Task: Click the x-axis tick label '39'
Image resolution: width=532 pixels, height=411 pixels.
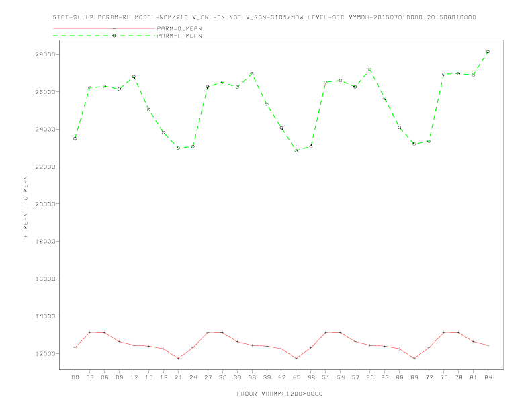Action: tap(267, 377)
